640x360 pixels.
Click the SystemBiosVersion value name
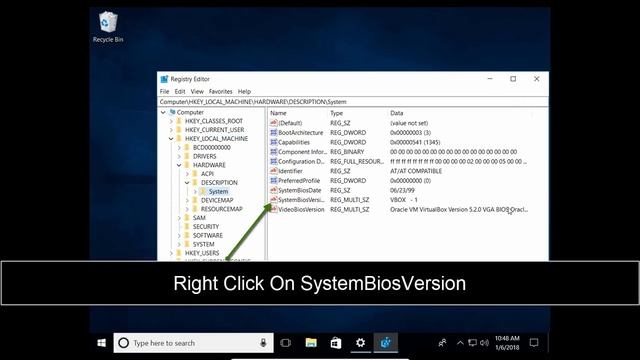[x=301, y=200]
